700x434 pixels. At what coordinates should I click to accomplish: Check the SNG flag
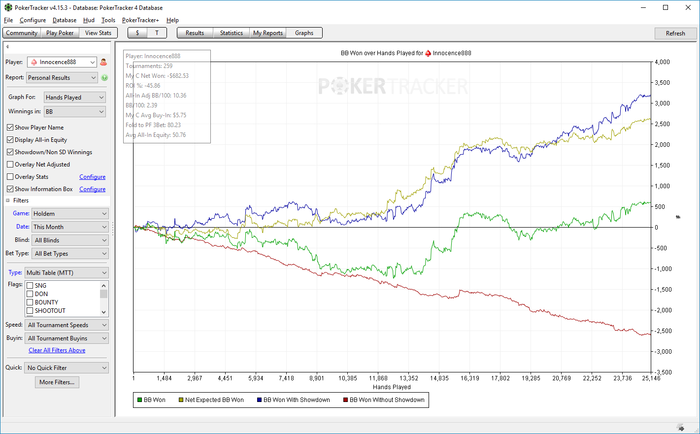point(30,285)
